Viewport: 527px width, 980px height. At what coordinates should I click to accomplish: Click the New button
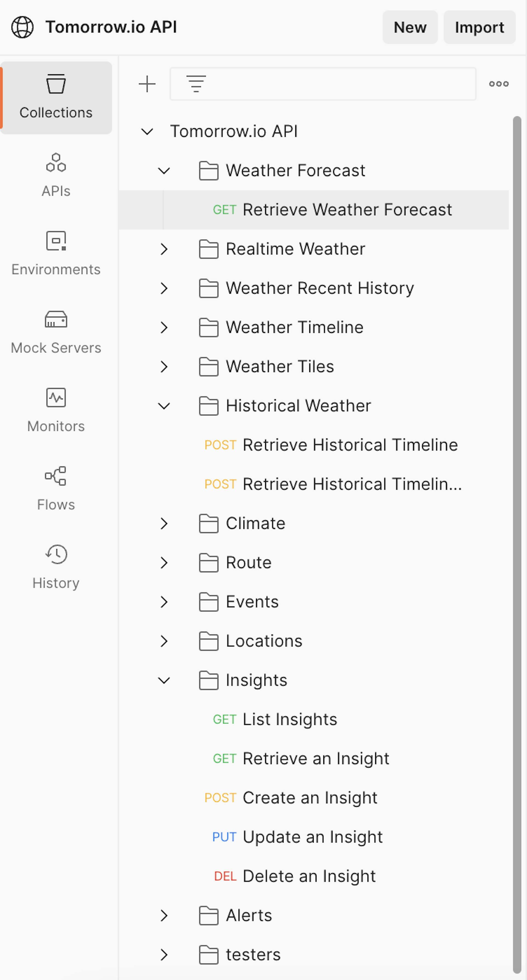(x=411, y=27)
